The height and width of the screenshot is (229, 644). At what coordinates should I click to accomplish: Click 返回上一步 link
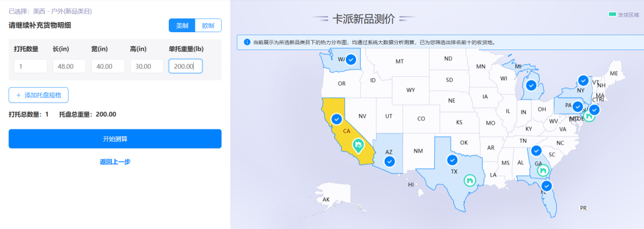click(115, 162)
